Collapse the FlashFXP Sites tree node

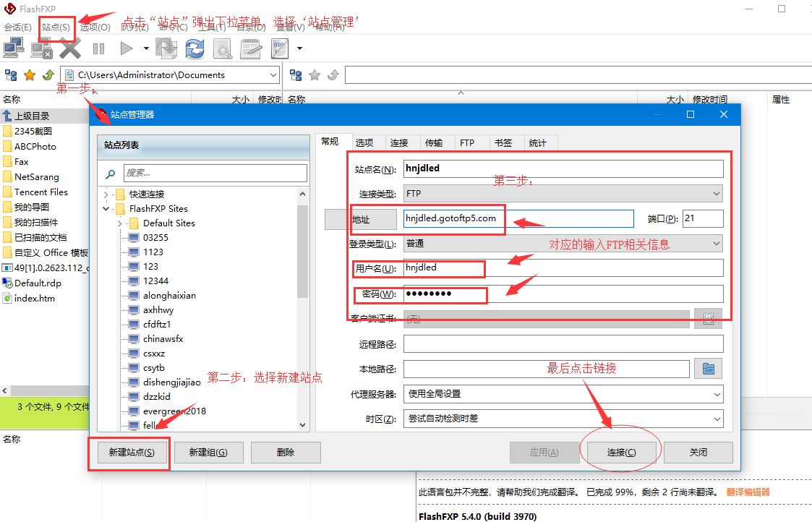click(x=106, y=208)
